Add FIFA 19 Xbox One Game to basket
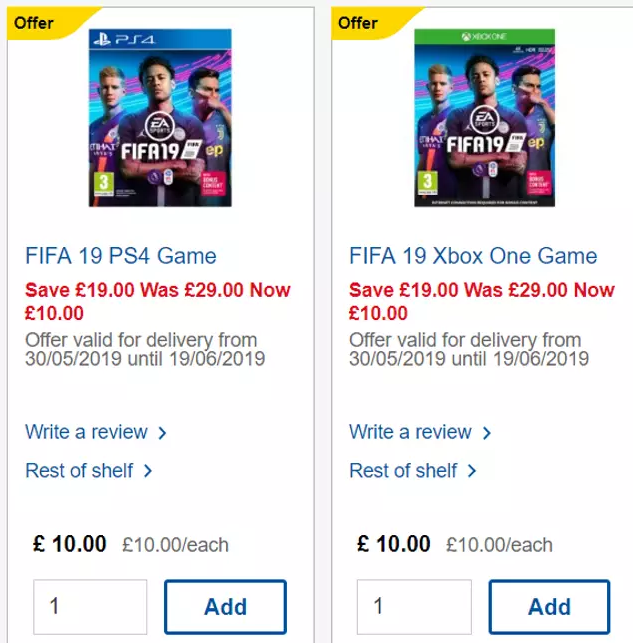Viewport: 633px width, 643px height. [x=549, y=606]
